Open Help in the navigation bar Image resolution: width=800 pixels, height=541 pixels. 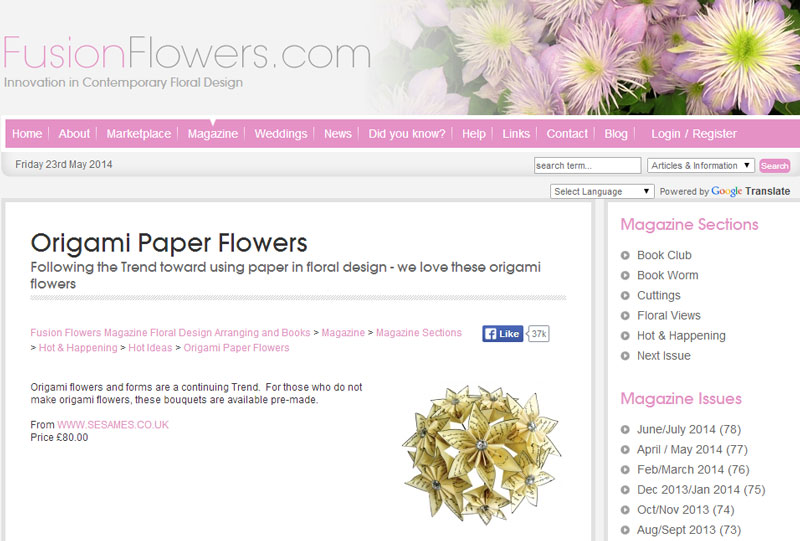[474, 134]
